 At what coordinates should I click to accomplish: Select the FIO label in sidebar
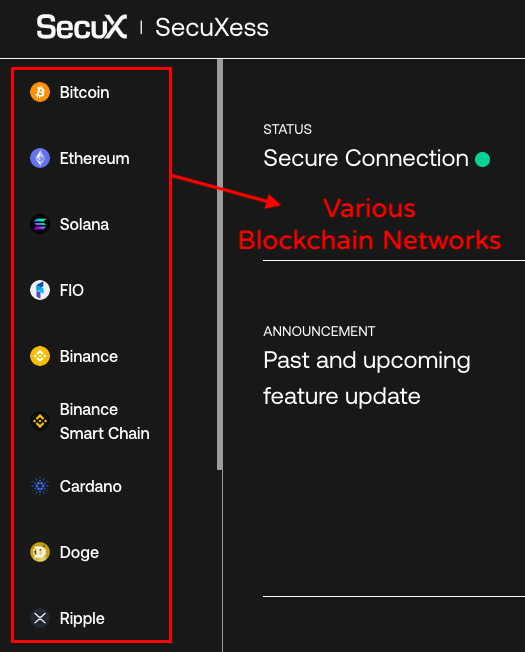[71, 290]
